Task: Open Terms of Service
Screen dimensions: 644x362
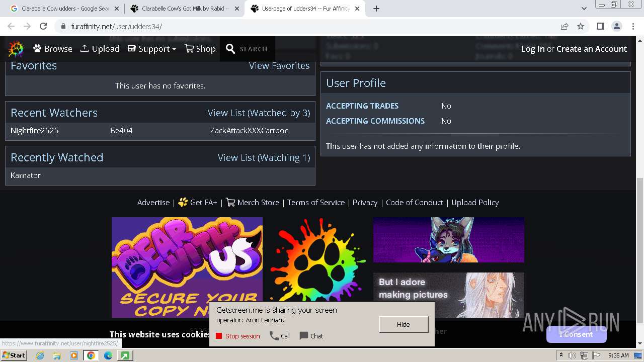Action: (316, 202)
